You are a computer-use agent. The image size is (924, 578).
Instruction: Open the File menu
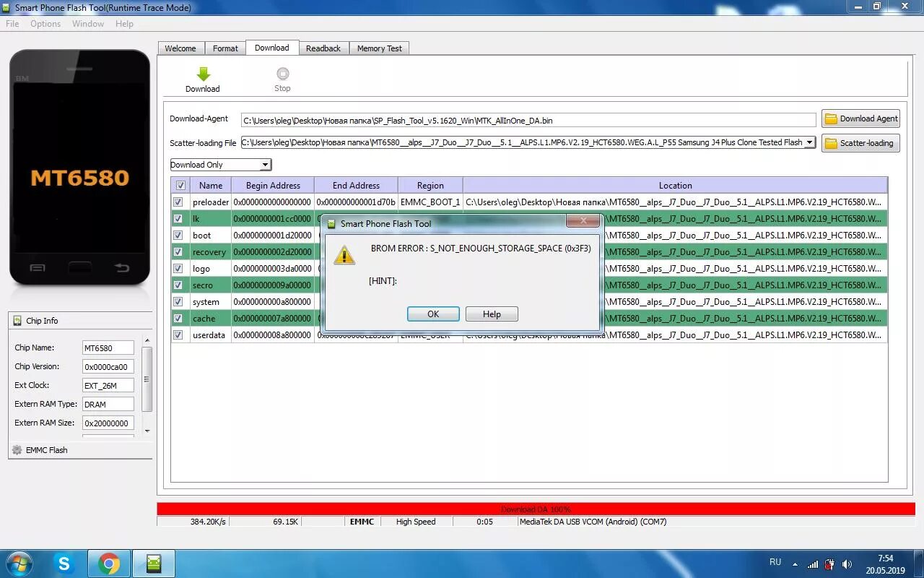(x=12, y=24)
